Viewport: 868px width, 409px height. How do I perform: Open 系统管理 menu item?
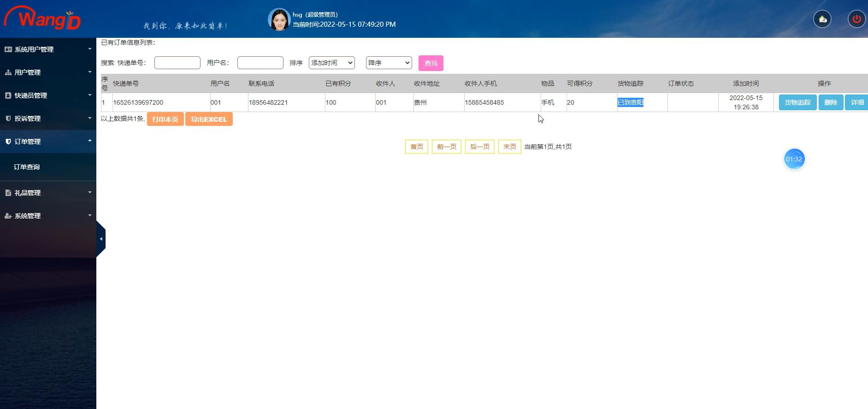point(48,216)
